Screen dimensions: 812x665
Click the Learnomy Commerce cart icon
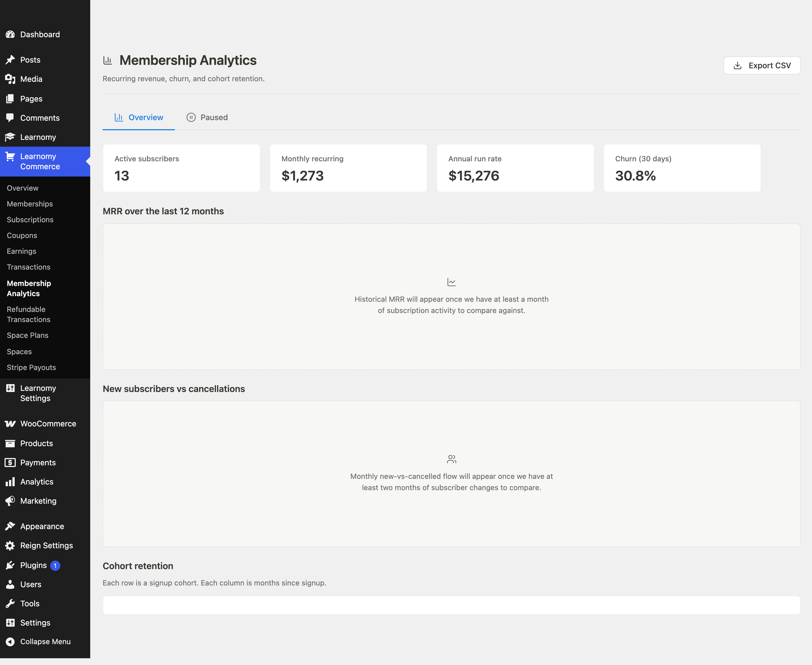(10, 156)
